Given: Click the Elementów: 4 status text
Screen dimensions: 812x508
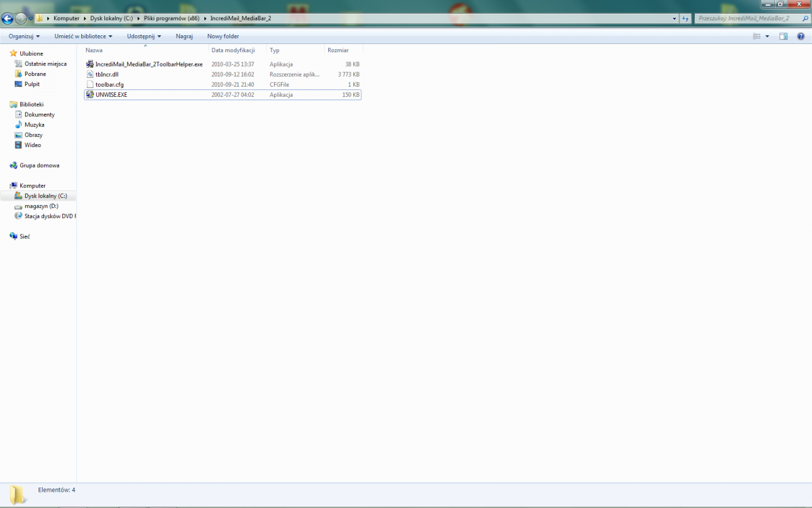Looking at the screenshot, I should [56, 490].
